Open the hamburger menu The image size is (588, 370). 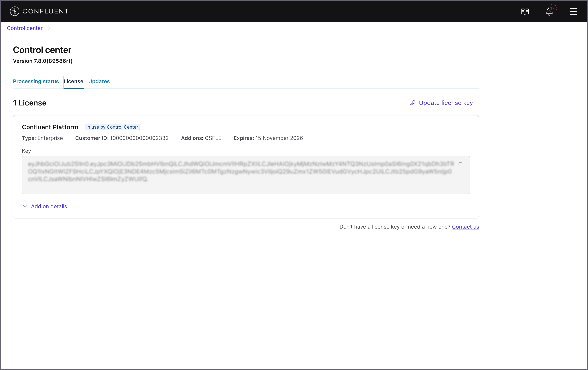573,12
